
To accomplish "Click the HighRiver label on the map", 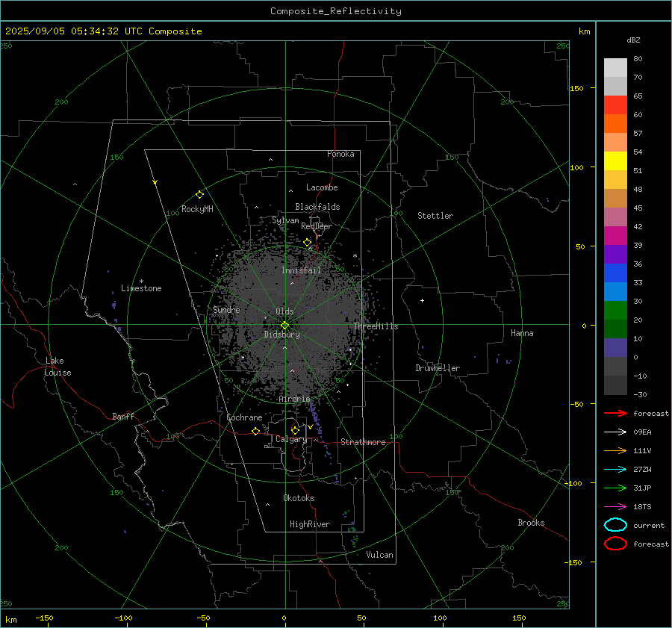I will [x=310, y=524].
